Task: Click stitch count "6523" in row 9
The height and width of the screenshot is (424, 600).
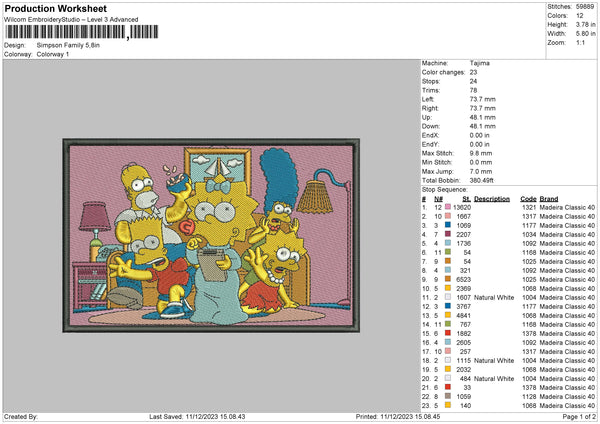Action: [463, 279]
